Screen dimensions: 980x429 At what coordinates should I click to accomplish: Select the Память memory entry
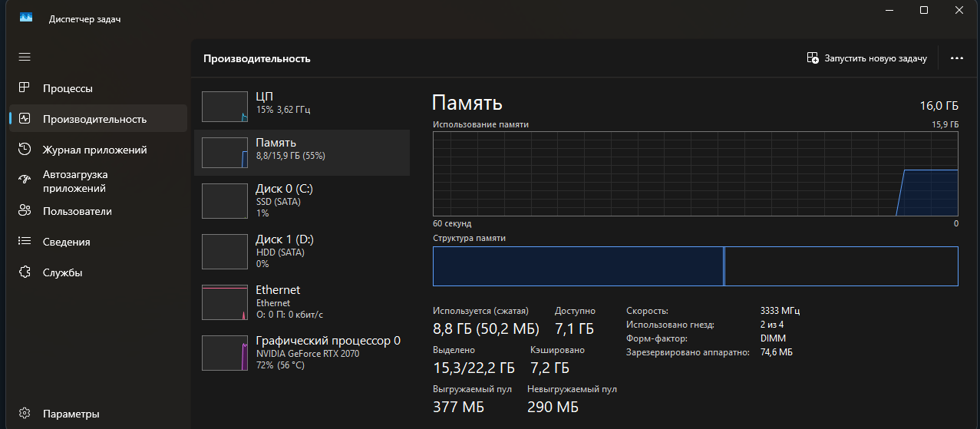[301, 152]
